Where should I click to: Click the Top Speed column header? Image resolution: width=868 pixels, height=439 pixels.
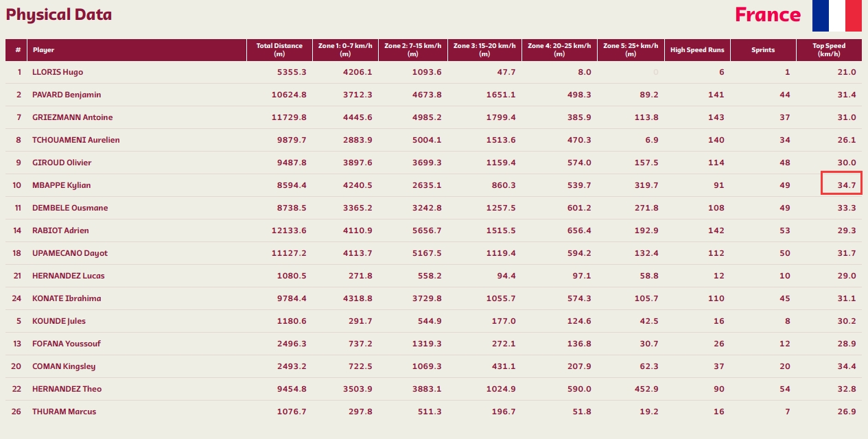pos(829,50)
